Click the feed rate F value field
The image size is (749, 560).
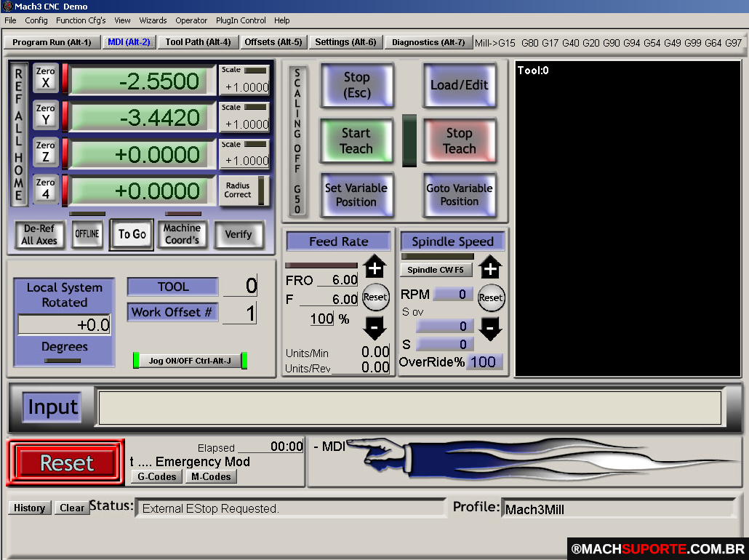(x=329, y=300)
